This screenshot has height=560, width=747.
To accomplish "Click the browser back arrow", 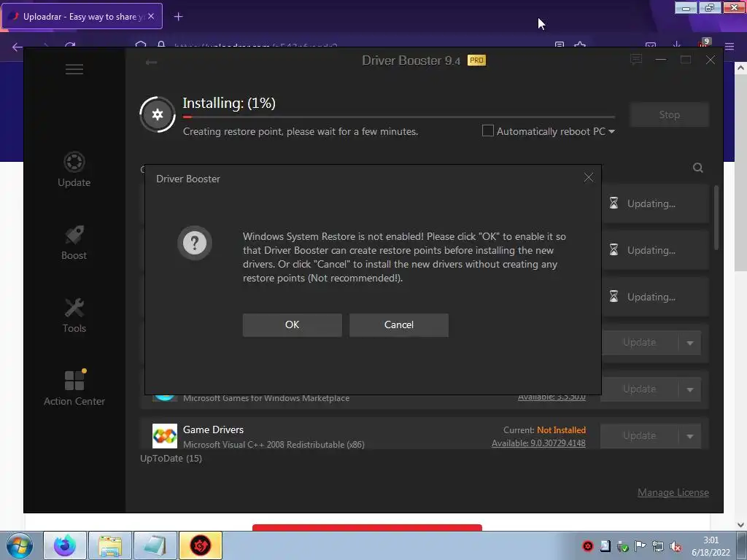I will (18, 47).
